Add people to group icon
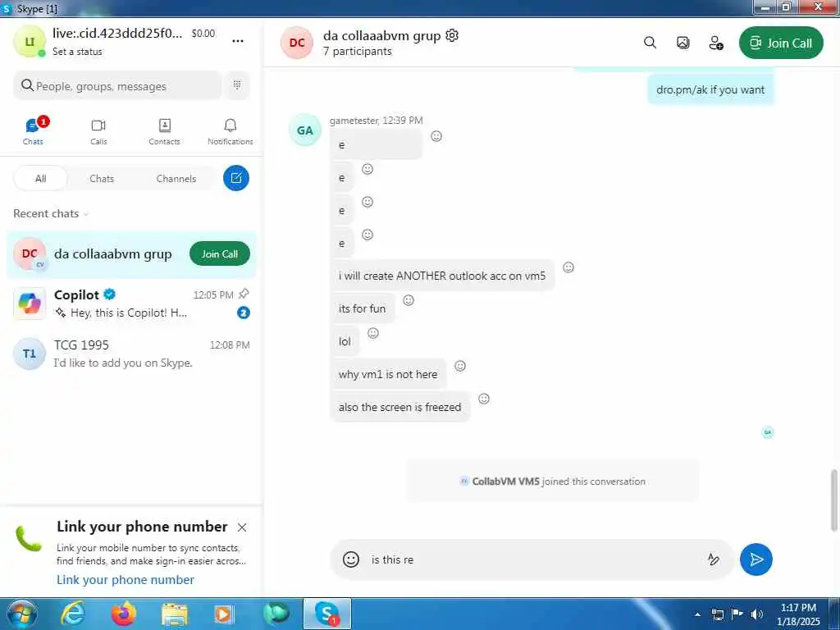840x630 pixels. click(x=716, y=43)
